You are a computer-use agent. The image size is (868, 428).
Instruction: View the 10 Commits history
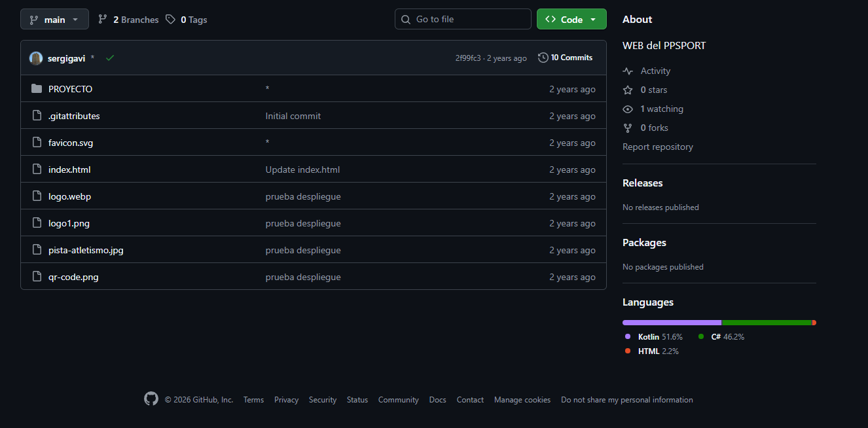[565, 58]
